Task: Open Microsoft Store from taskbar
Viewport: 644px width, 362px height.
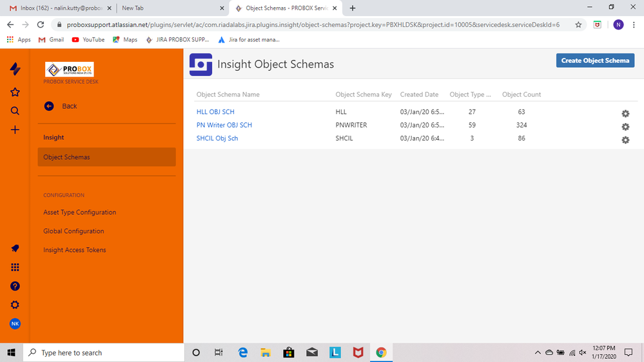Action: pyautogui.click(x=289, y=352)
